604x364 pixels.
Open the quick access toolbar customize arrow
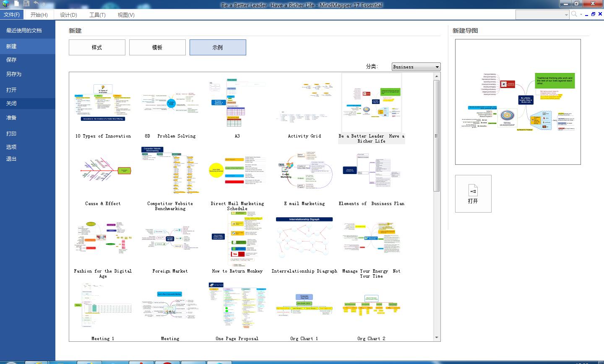tap(44, 5)
